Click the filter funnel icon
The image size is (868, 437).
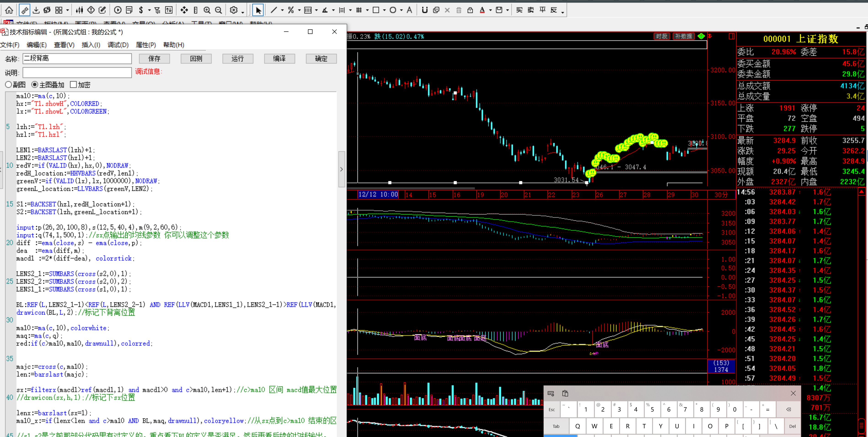[x=157, y=10]
